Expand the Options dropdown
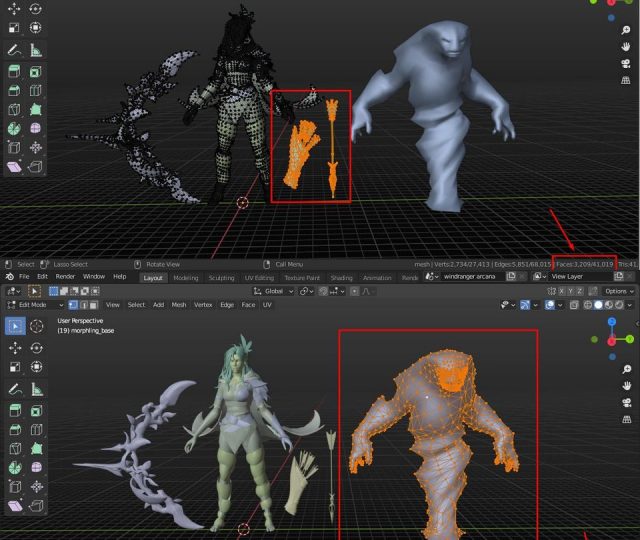Screen dimensions: 640x540 (x=617, y=291)
